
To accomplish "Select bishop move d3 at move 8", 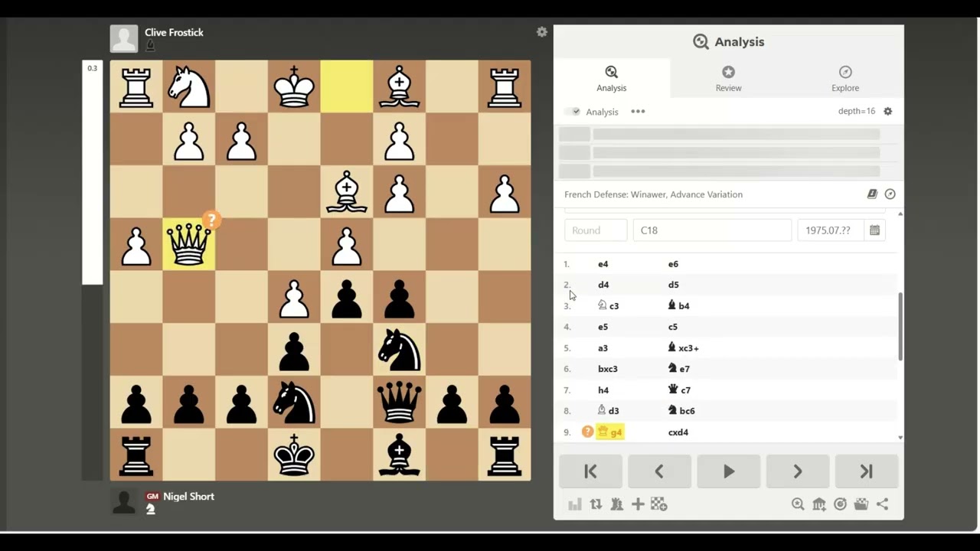I will click(608, 410).
